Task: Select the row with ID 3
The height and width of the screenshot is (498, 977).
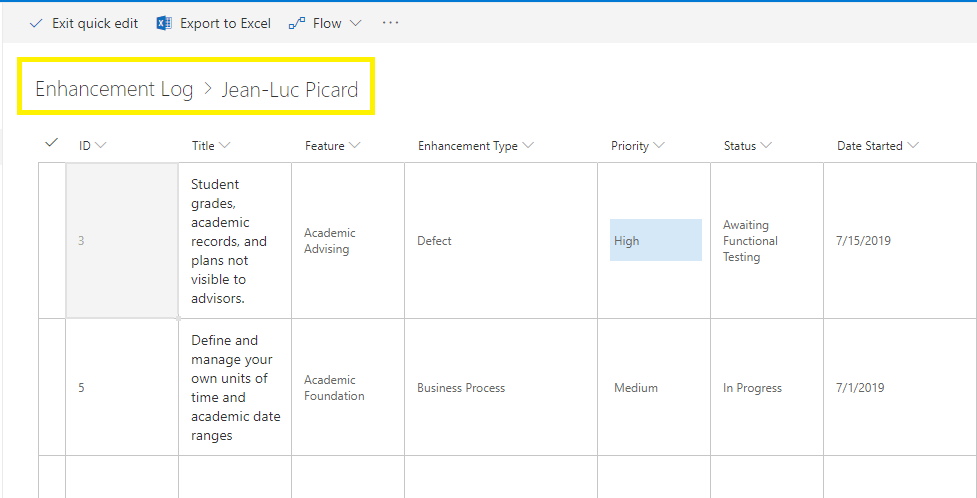Action: click(52, 241)
